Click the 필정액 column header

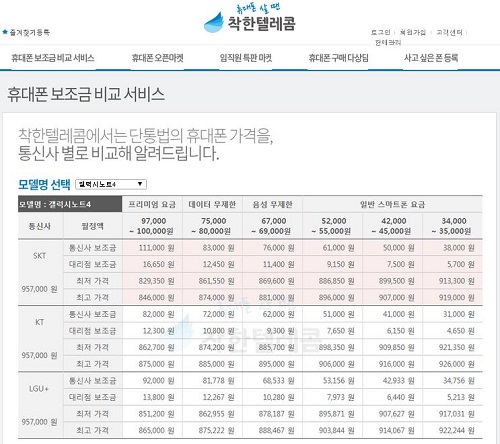tap(93, 226)
